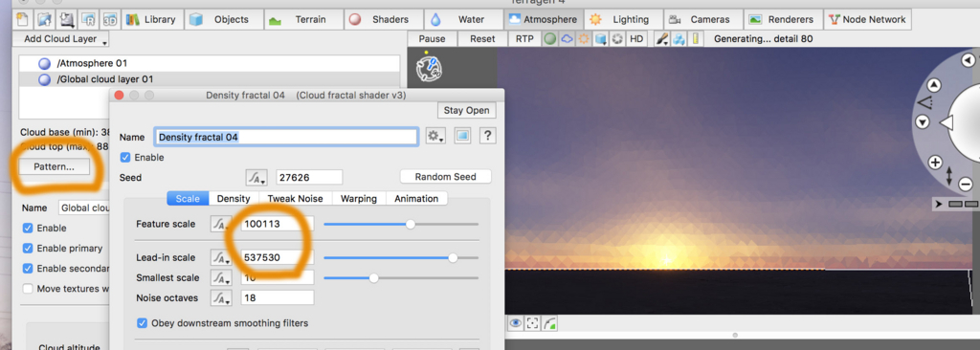Click the minus zoom button on compass

[965, 184]
